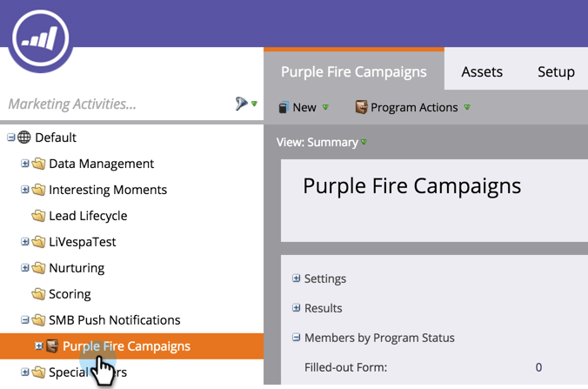
Task: Select the Nurturing folder in tree
Action: [77, 268]
